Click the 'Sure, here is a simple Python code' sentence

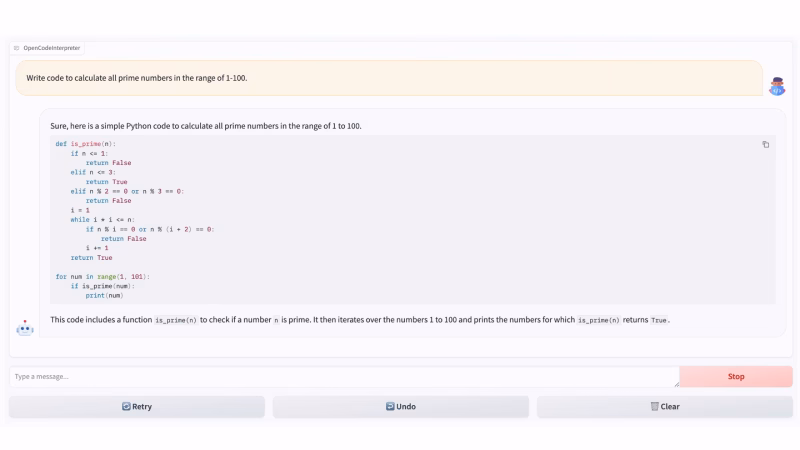click(x=206, y=126)
